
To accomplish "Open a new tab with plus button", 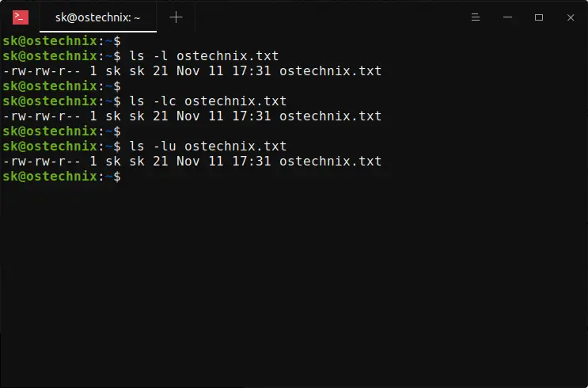I will 176,17.
